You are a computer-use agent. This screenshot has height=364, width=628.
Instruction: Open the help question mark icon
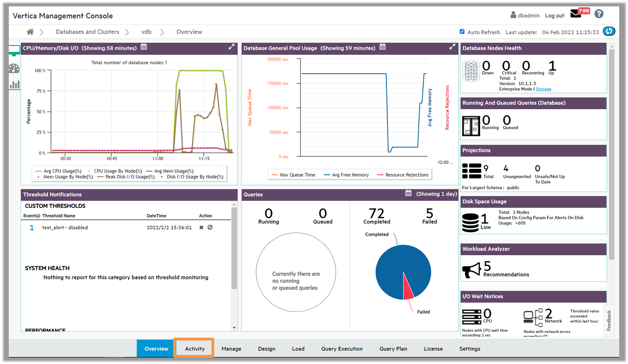(x=598, y=14)
